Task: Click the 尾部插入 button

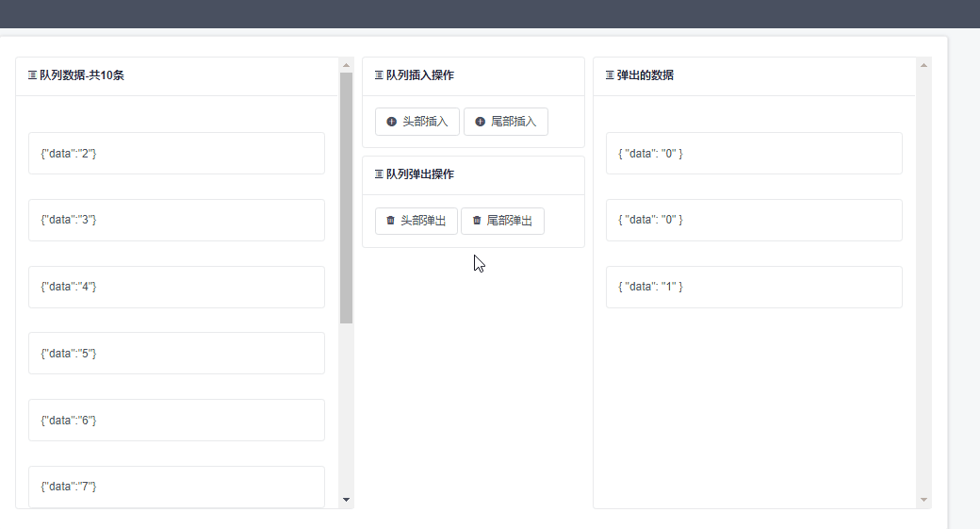Action: pos(506,122)
